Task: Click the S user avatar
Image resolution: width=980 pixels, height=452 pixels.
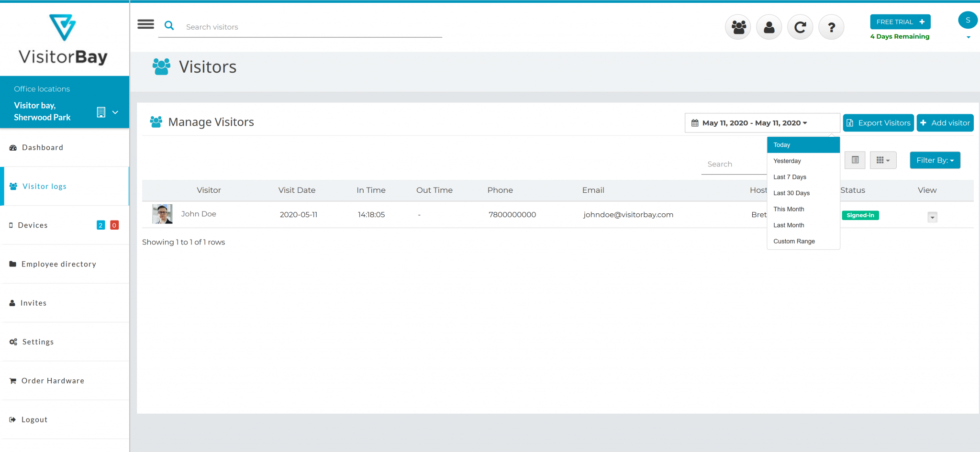Action: tap(968, 20)
